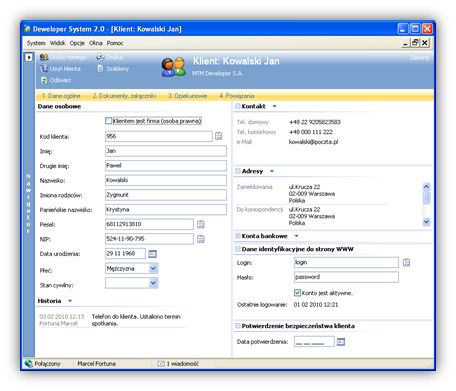Click the 1 wiadomość status bar text
Image resolution: width=456 pixels, height=391 pixels.
pyautogui.click(x=182, y=364)
